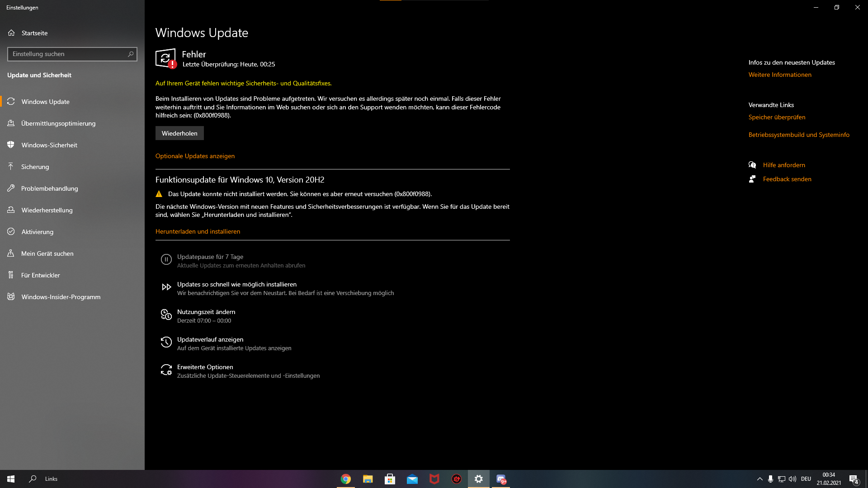Click the microphone icon in system tray
Screen dimensions: 868x488
point(770,479)
